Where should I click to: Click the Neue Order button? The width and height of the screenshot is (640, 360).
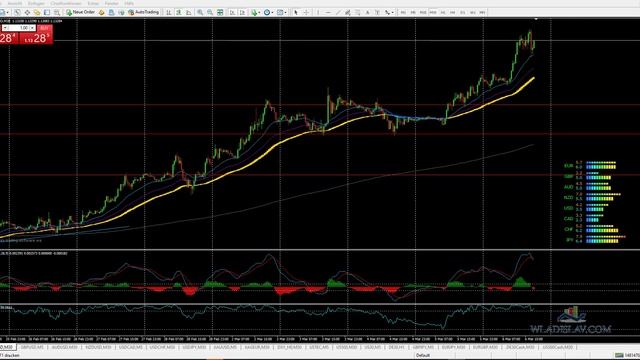click(80, 12)
